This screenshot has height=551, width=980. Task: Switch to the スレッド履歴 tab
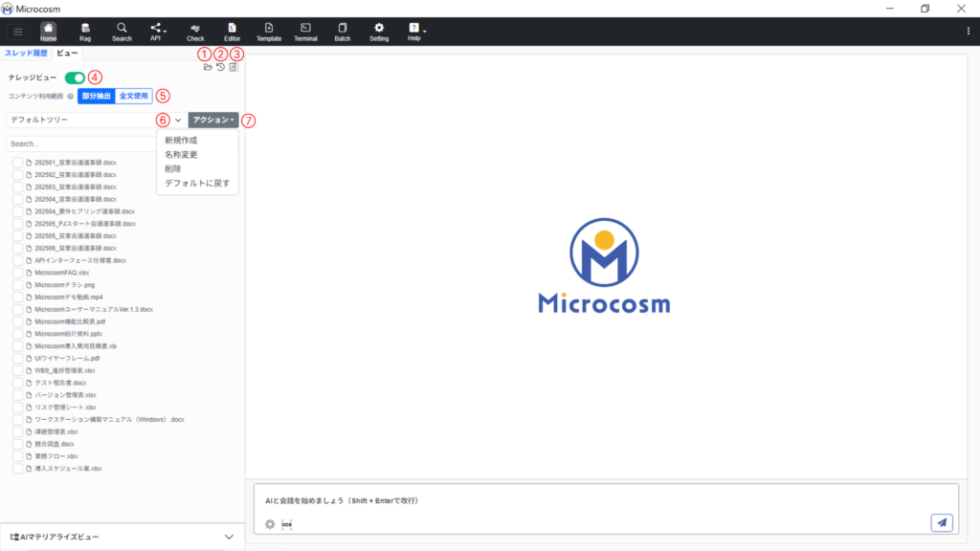pos(26,54)
